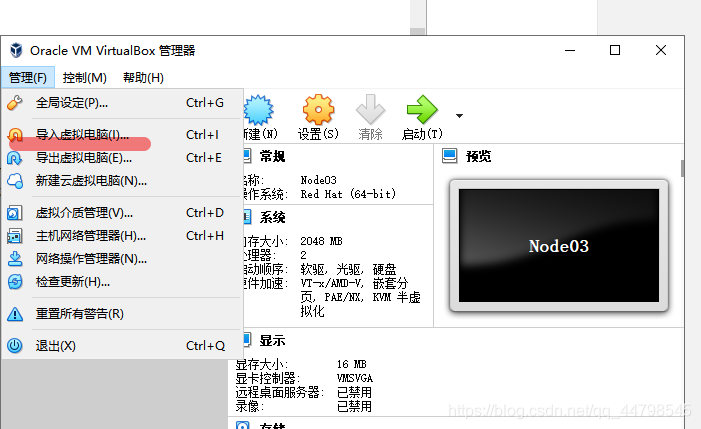Click the blue export appliance icon
The height and width of the screenshot is (429, 701).
[x=15, y=158]
